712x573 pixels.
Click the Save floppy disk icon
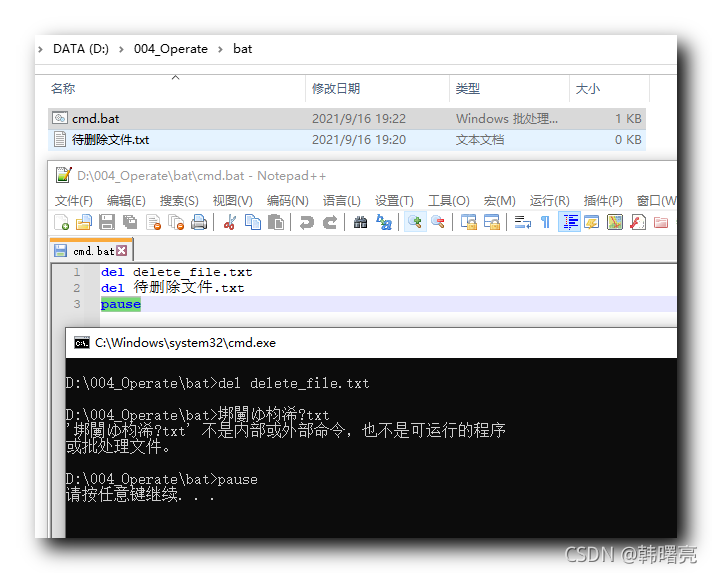click(x=107, y=222)
